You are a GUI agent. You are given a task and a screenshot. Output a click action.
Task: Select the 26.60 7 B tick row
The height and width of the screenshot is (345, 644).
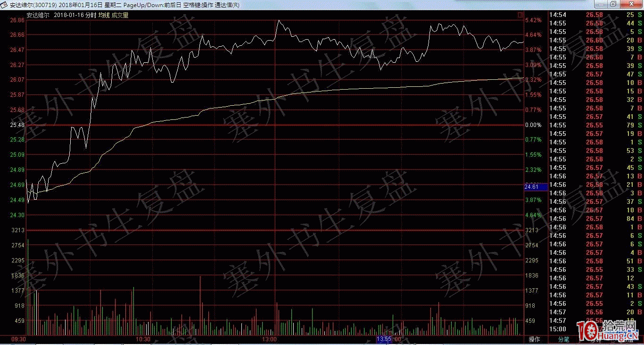[x=596, y=58]
